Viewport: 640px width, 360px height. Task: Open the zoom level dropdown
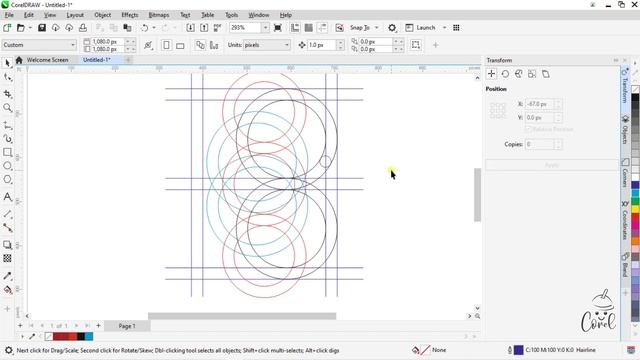coord(265,28)
